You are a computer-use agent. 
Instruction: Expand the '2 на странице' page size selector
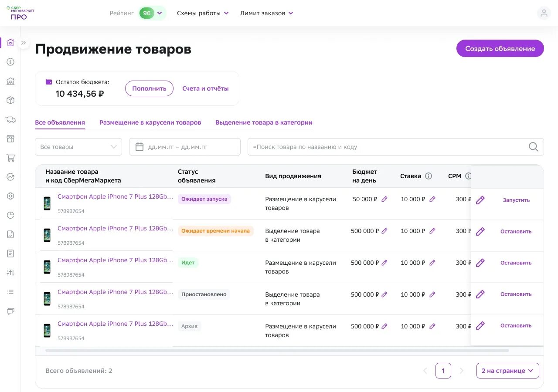507,371
